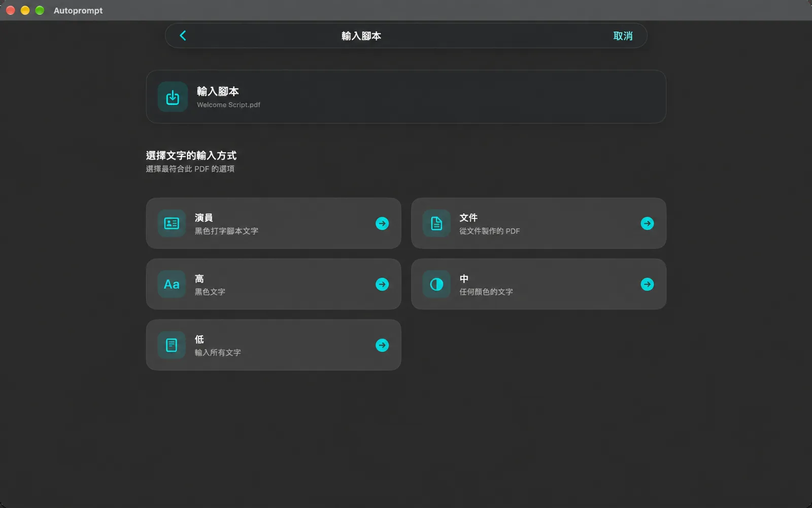Image resolution: width=812 pixels, height=508 pixels.
Task: Click the 選擇文字的輸入方式 heading
Action: click(x=191, y=155)
